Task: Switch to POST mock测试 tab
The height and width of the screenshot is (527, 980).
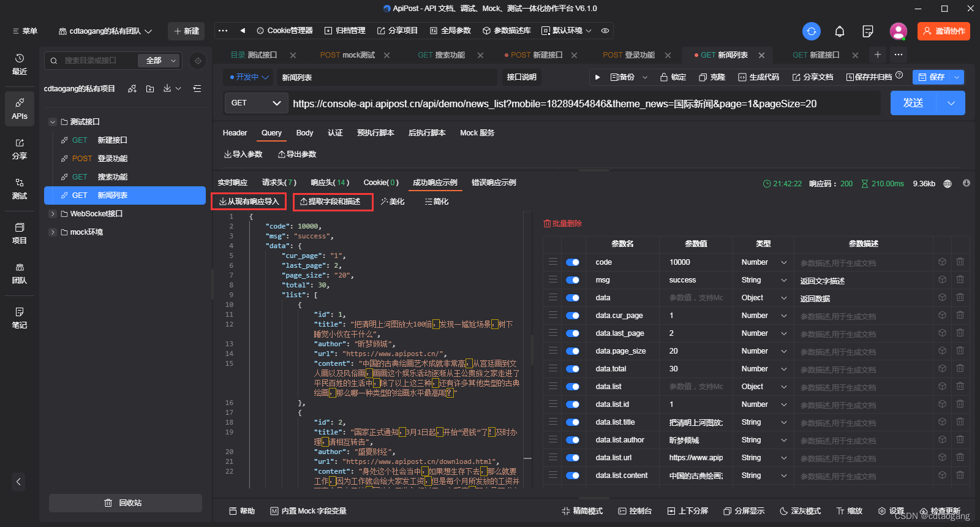Action: 347,55
